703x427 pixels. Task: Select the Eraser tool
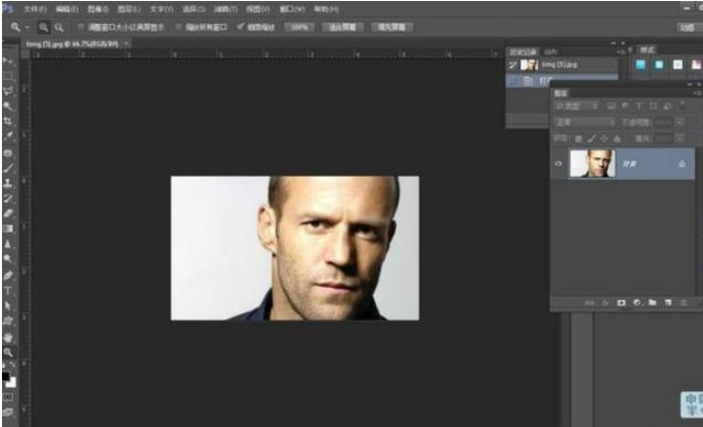click(x=8, y=214)
